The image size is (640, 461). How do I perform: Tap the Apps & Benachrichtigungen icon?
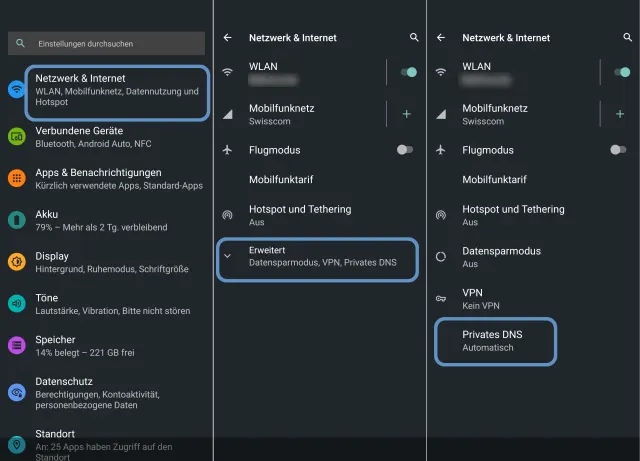coord(16,178)
